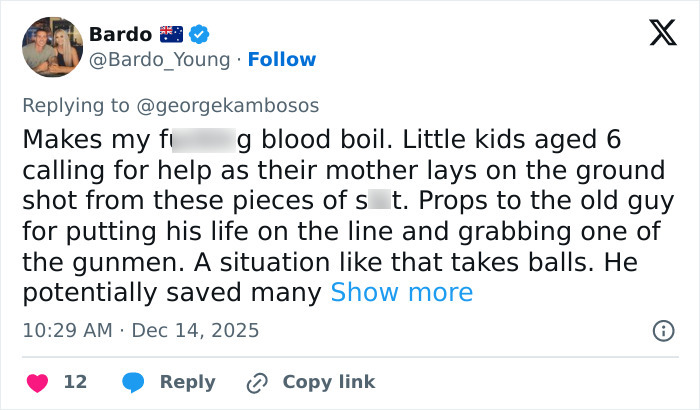Expand the tweet with Show more
The width and height of the screenshot is (700, 410).
401,293
